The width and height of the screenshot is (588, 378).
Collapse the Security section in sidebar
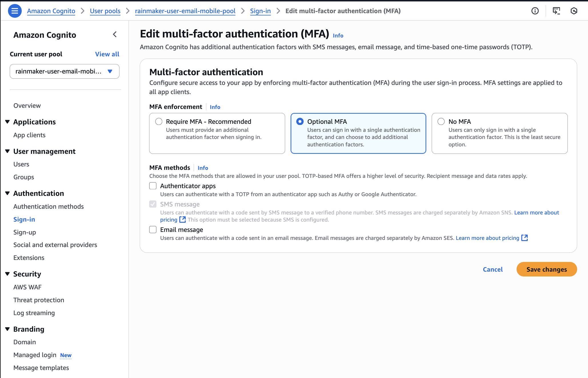[x=7, y=273]
